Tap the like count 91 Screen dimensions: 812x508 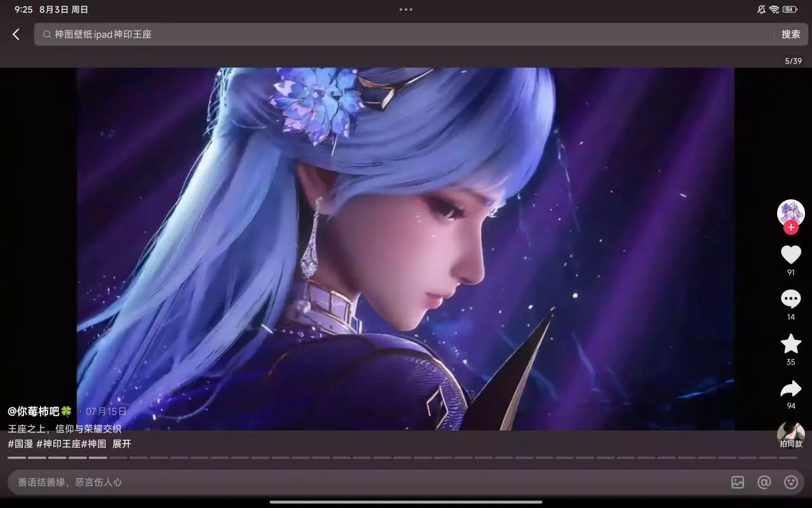pos(791,272)
